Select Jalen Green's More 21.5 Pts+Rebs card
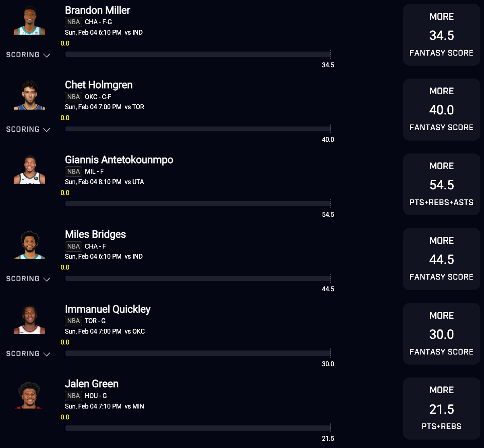This screenshot has height=448, width=484. [441, 409]
